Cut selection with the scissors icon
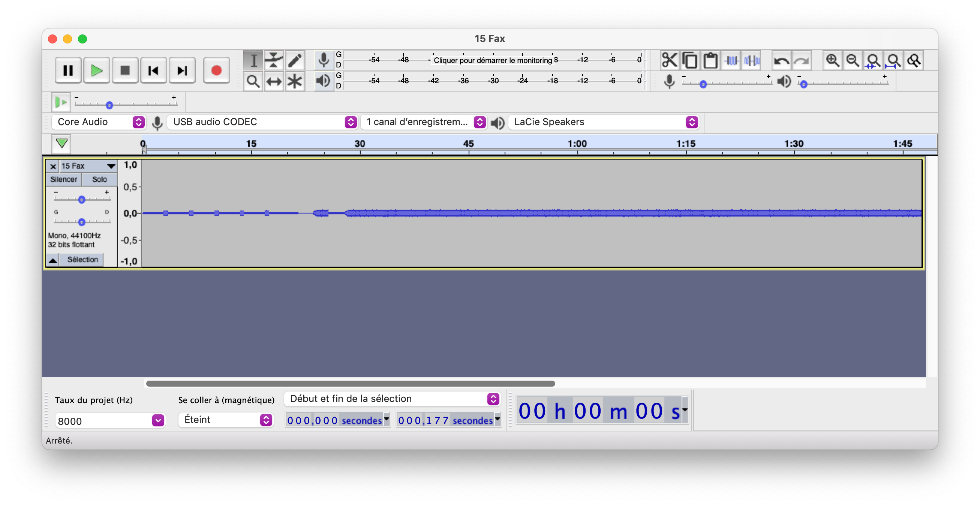 pyautogui.click(x=669, y=60)
